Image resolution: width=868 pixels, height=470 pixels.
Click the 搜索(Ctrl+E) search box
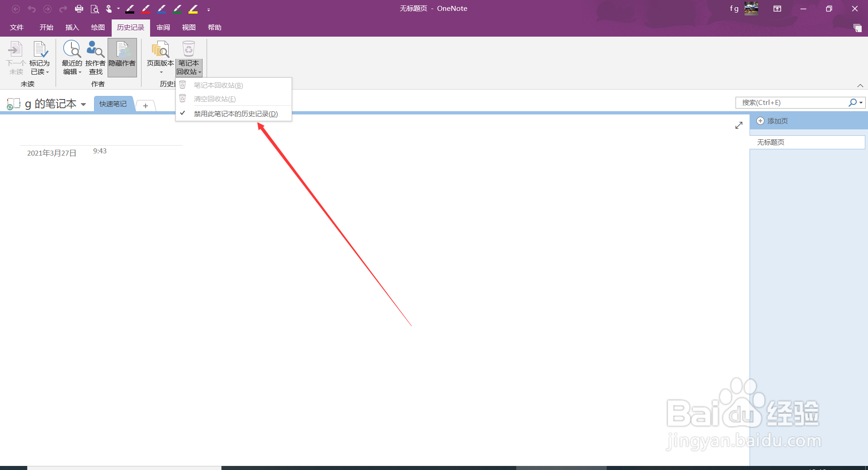[791, 103]
